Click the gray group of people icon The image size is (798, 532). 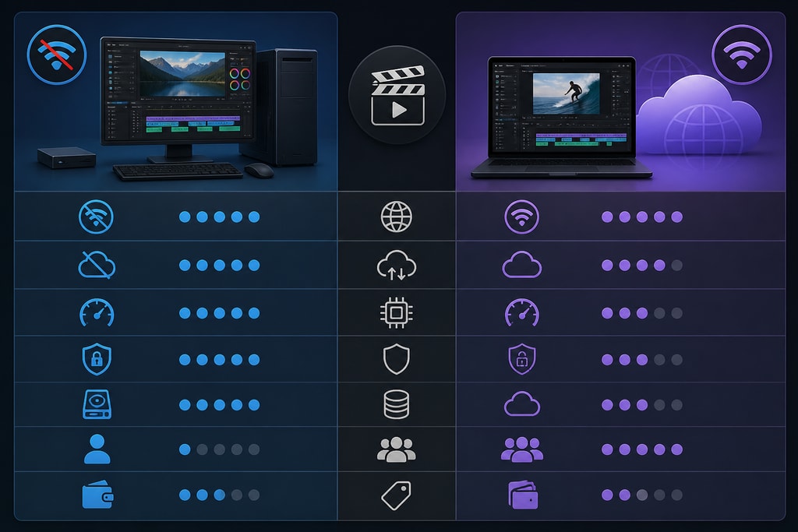397,449
